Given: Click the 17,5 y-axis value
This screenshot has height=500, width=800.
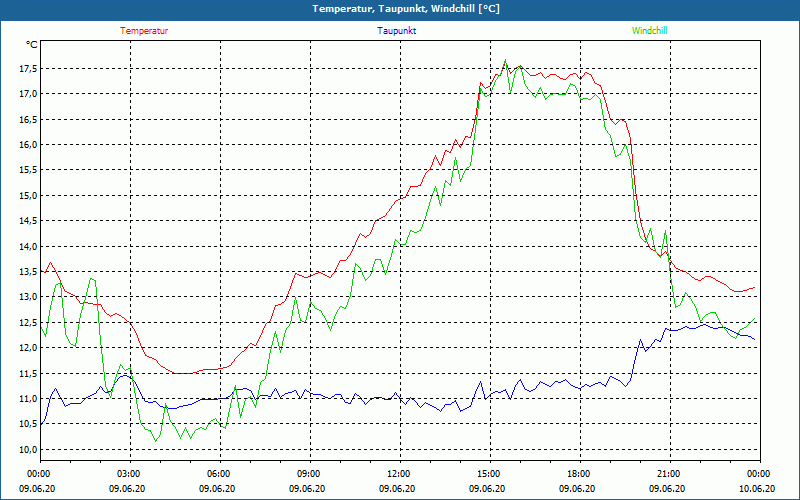Looking at the screenshot, I should pos(29,68).
